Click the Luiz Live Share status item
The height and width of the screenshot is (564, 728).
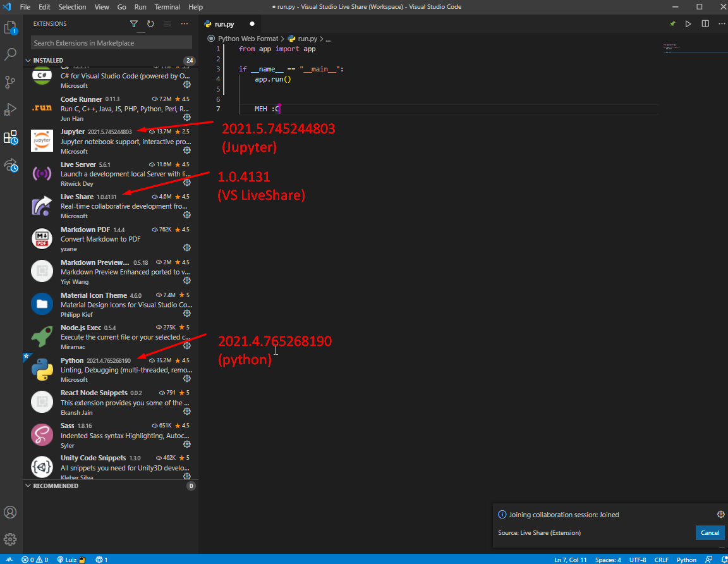pyautogui.click(x=71, y=560)
